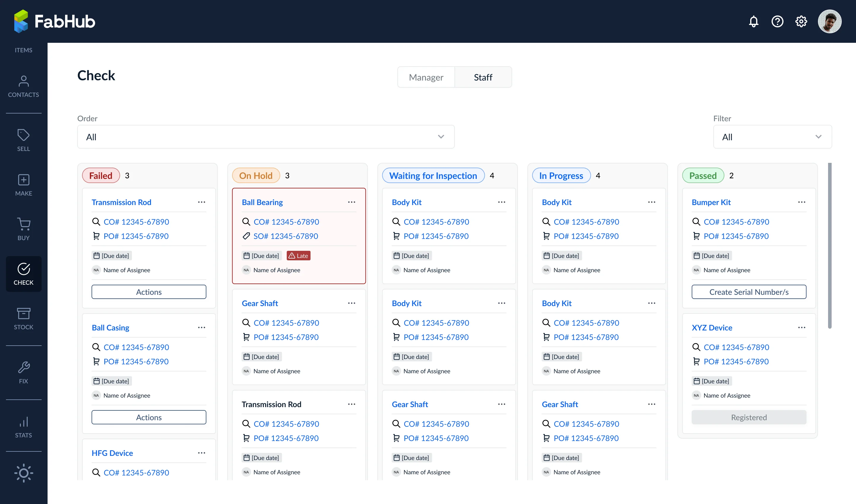The height and width of the screenshot is (504, 856).
Task: Open more options on Ball Casing card
Action: tap(202, 327)
